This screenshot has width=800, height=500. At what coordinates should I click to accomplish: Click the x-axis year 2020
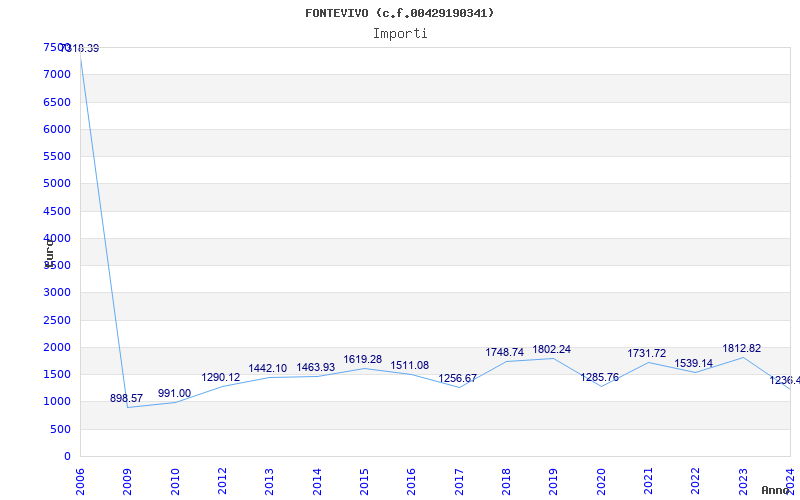(x=601, y=482)
